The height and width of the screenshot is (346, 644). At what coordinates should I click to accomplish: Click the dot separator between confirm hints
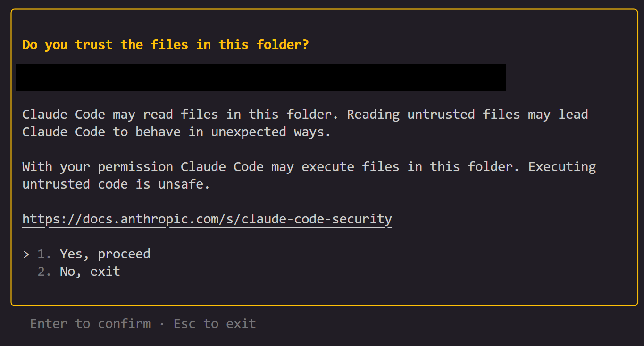[x=162, y=323]
